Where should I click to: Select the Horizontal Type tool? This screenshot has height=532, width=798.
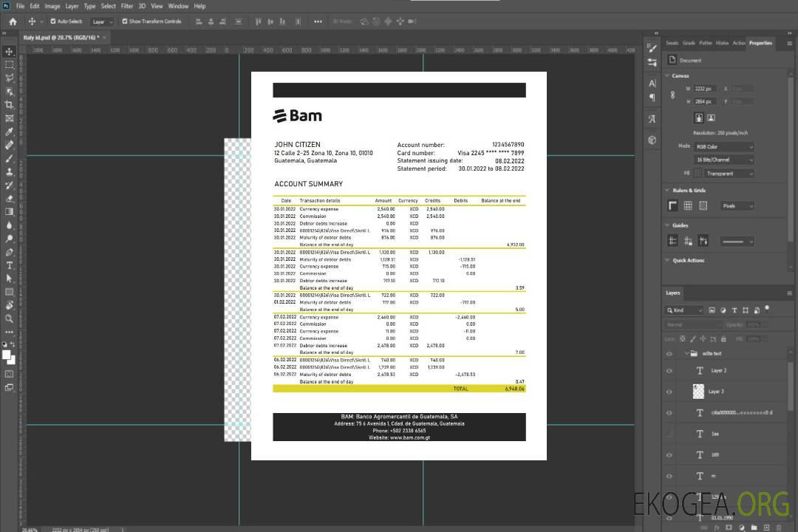(10, 265)
